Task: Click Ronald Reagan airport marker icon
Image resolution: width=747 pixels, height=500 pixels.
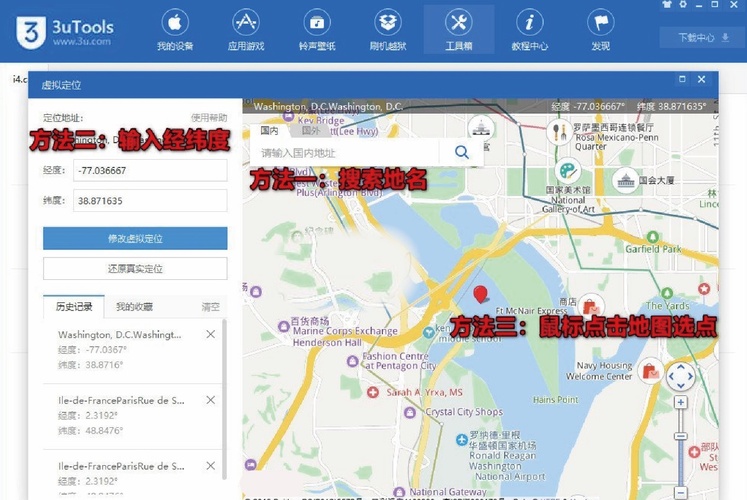Action: tap(461, 440)
